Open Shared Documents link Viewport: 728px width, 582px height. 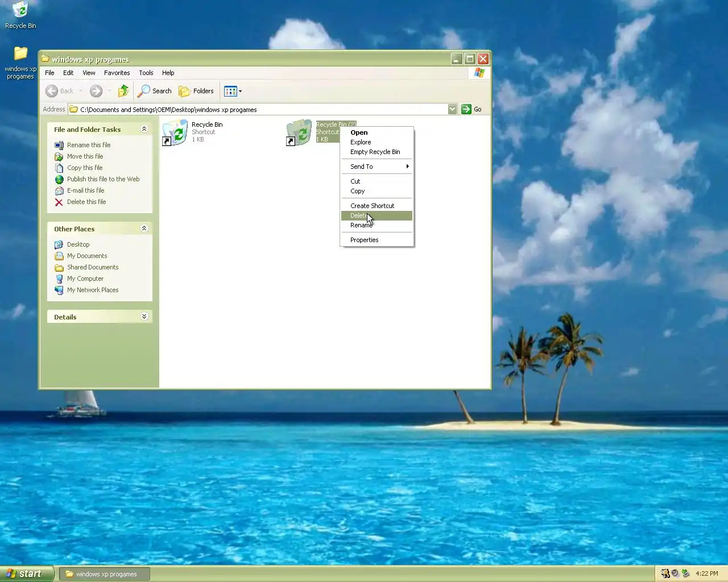point(93,267)
